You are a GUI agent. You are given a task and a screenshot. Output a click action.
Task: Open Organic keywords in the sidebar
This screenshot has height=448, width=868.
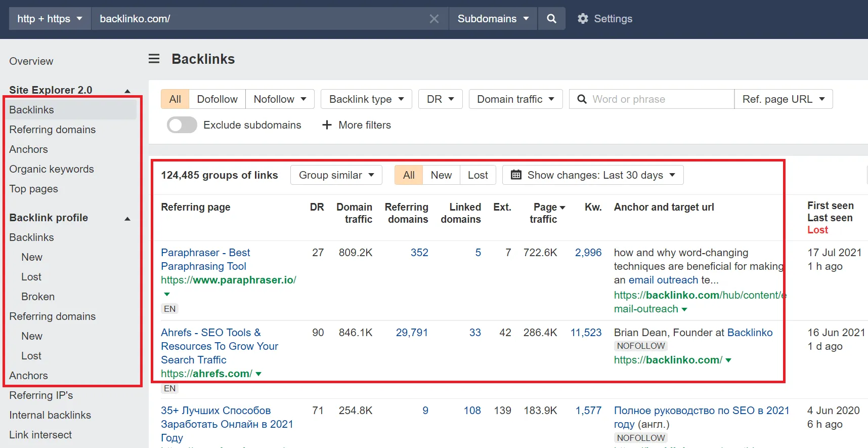tap(52, 169)
